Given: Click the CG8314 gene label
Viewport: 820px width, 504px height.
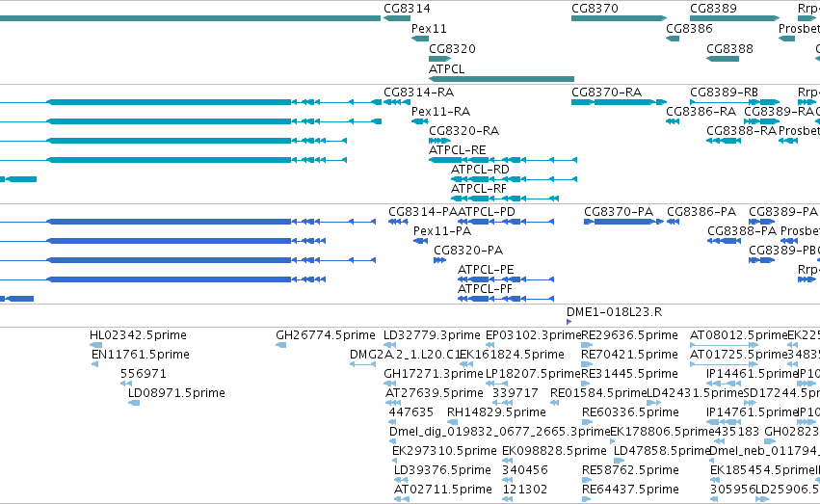Looking at the screenshot, I should [x=407, y=9].
